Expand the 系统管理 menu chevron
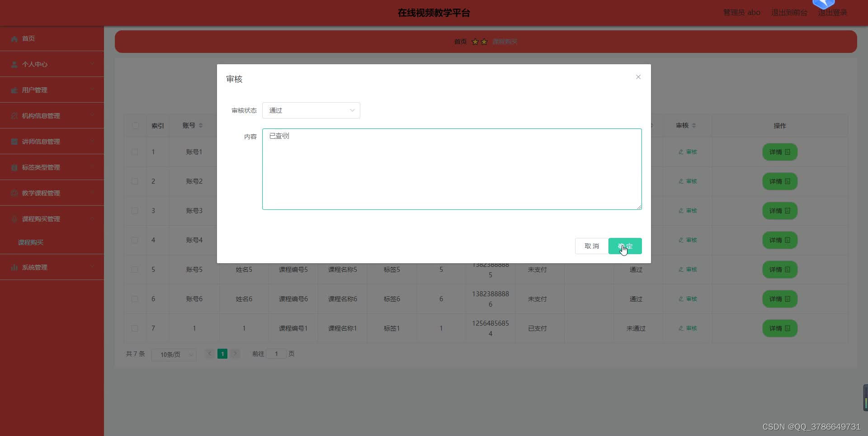 point(92,267)
